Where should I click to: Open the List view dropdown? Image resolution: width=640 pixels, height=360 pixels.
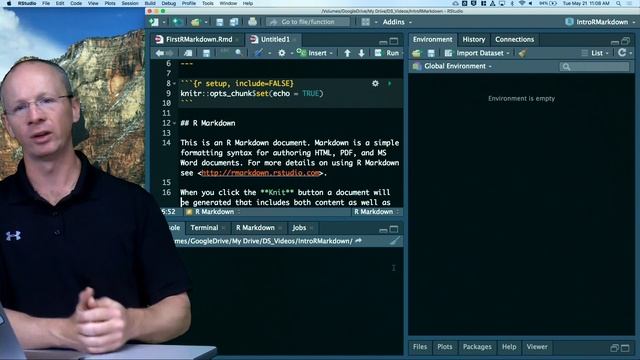[x=596, y=53]
